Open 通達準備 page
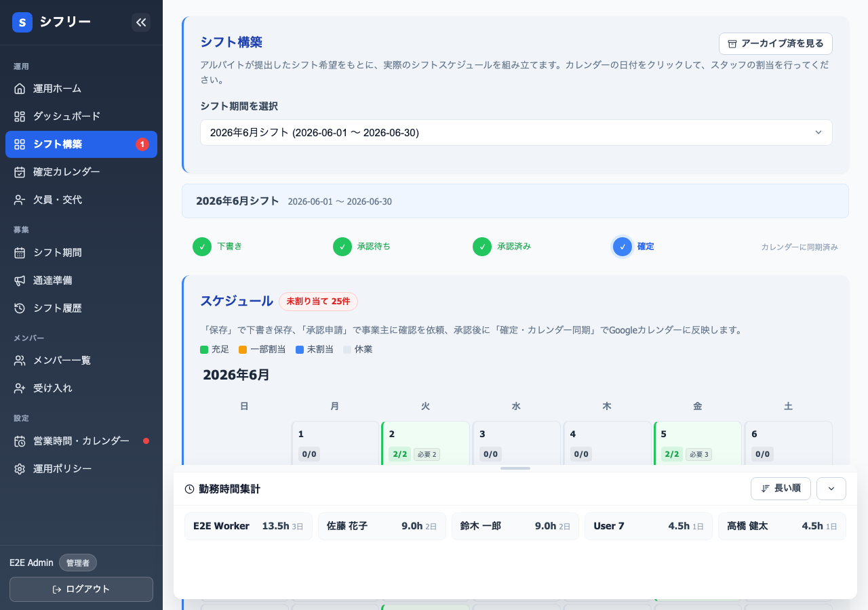868x610 pixels. coord(81,281)
